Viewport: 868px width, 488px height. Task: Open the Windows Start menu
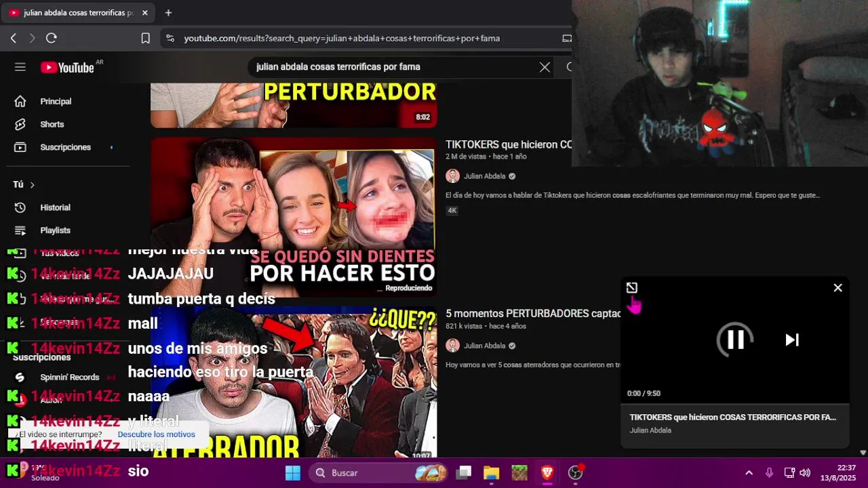pyautogui.click(x=293, y=472)
